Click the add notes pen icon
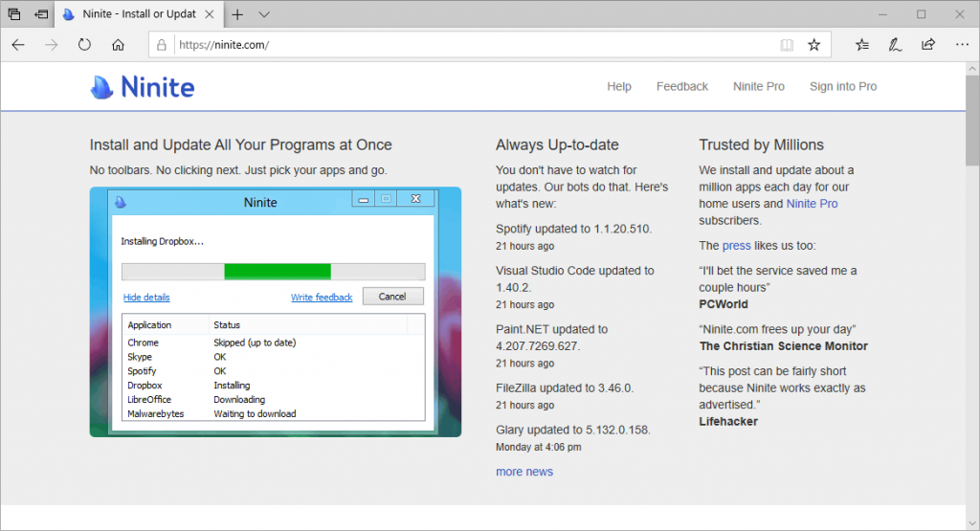The height and width of the screenshot is (531, 980). pyautogui.click(x=895, y=45)
